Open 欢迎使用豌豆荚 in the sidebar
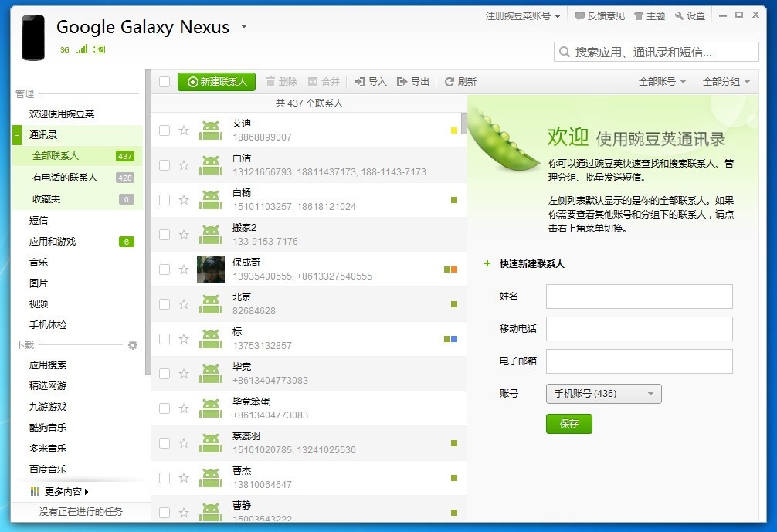Viewport: 777px width, 532px height. pos(62,114)
